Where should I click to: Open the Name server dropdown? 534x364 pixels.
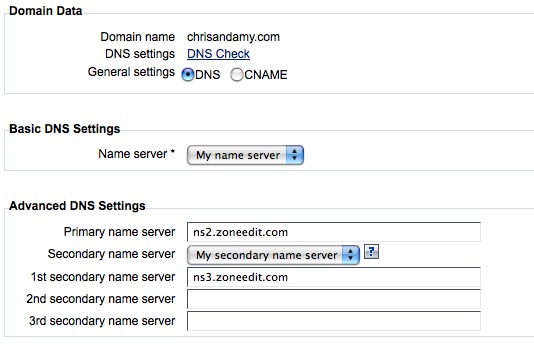coord(245,155)
